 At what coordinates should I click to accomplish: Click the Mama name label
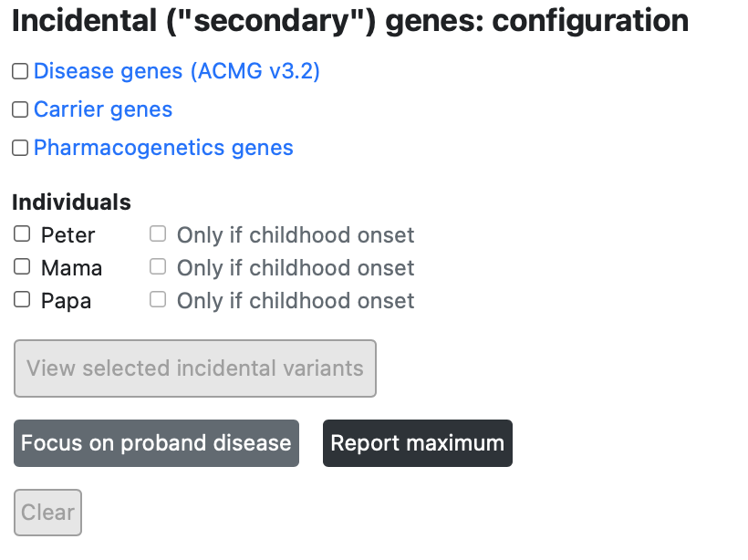tap(71, 268)
